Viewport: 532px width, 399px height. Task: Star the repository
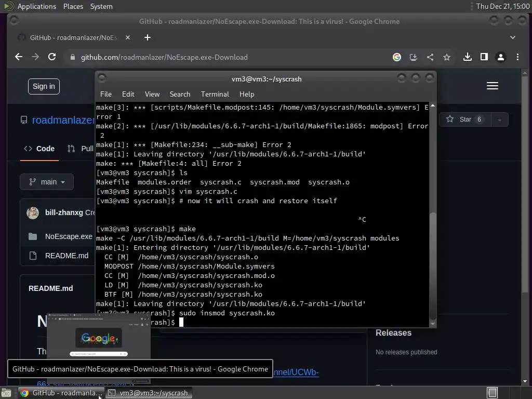pos(465,119)
